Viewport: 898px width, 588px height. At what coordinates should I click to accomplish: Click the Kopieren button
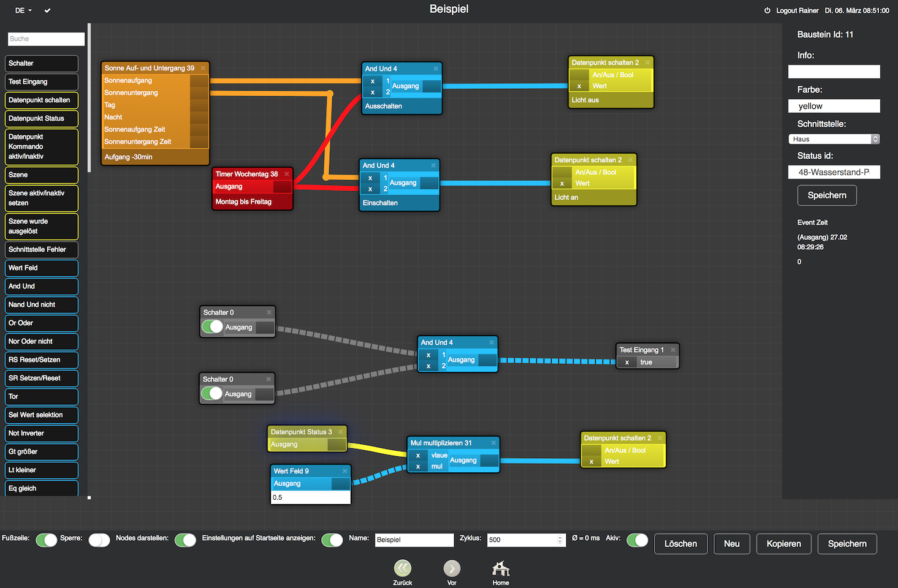(783, 544)
